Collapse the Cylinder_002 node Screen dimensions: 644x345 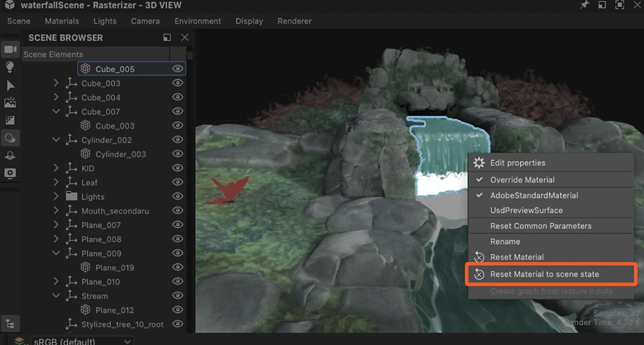pos(56,139)
